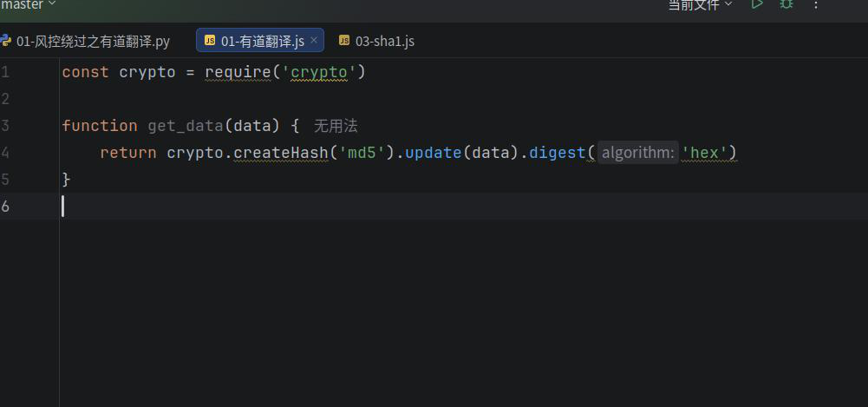
Task: Click the Python icon of the .py tab
Action: 5,41
